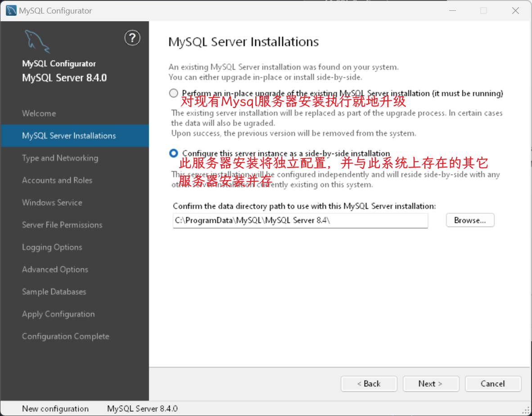Select the side-by-side installation radio option
Image resolution: width=532 pixels, height=416 pixels.
pyautogui.click(x=173, y=154)
